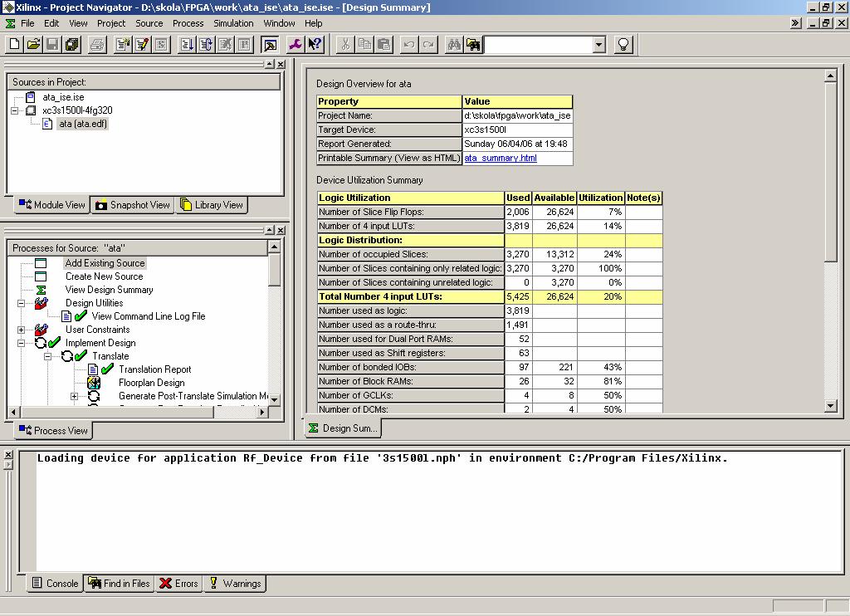Click the red toolbox icon beside User Constraints
Viewport: 850px width, 616px height.
pos(41,329)
